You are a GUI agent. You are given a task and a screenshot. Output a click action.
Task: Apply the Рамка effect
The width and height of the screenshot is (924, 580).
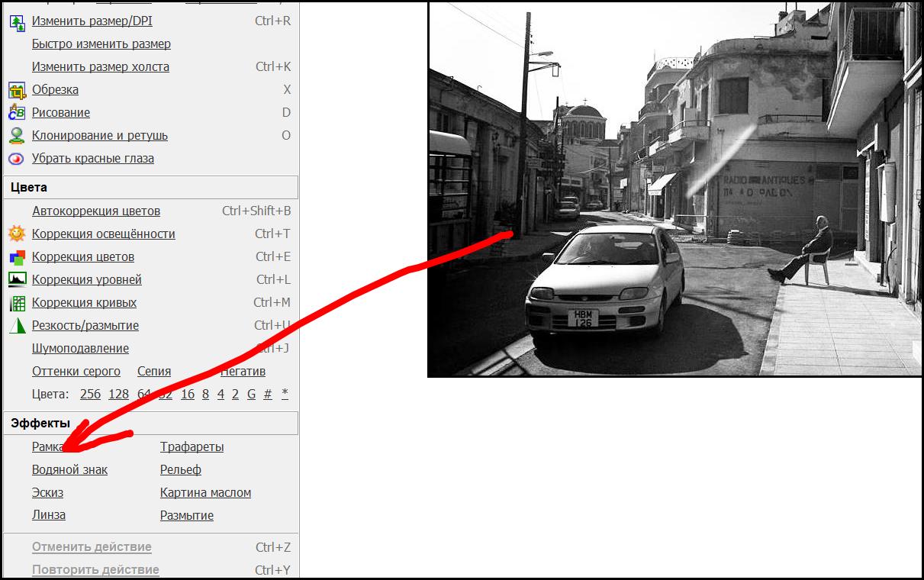point(47,447)
